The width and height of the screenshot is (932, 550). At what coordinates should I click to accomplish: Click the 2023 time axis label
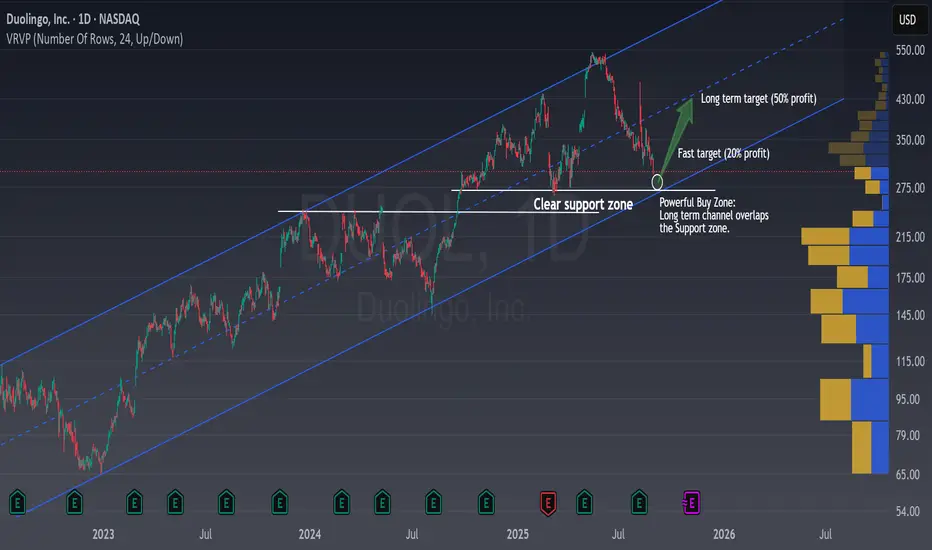103,534
